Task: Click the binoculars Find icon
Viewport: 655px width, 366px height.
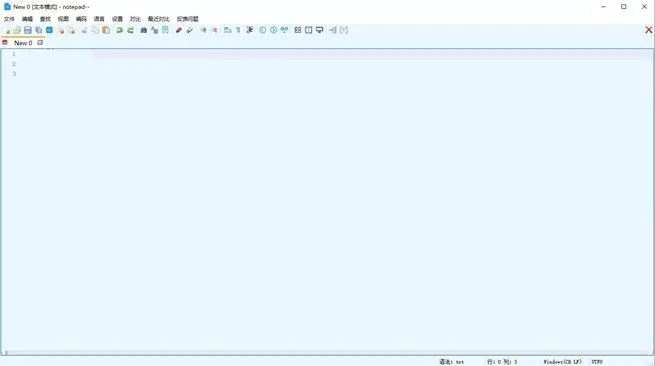Action: pyautogui.click(x=143, y=30)
